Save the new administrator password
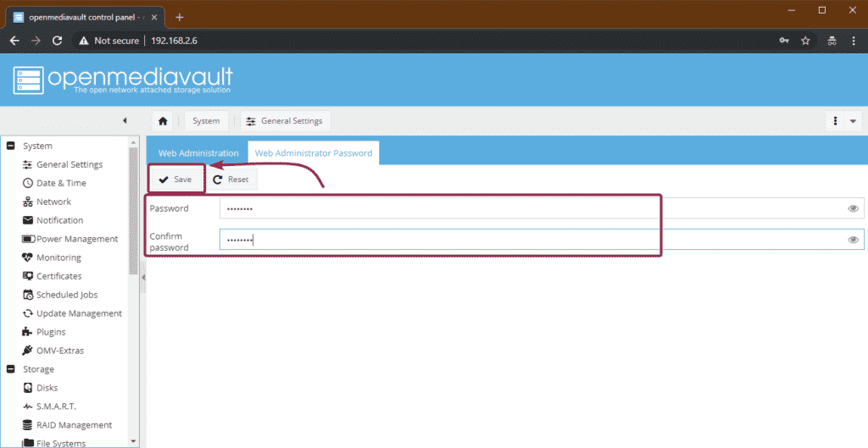 pyautogui.click(x=176, y=180)
